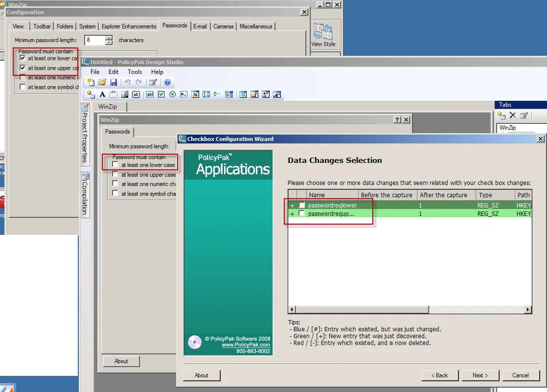Switch to the Toolbar tab in Configuration
The height and width of the screenshot is (392, 547).
click(42, 26)
